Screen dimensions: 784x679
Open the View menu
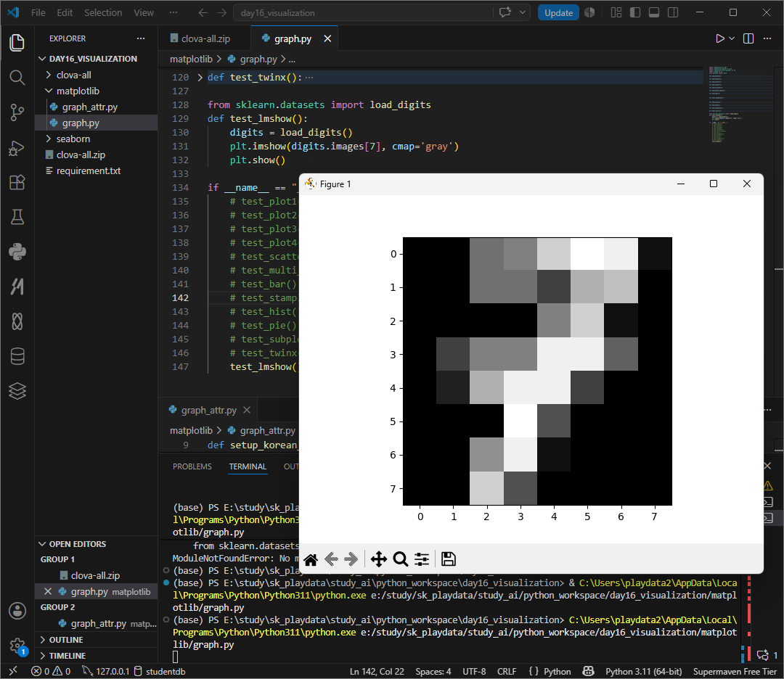[x=144, y=12]
